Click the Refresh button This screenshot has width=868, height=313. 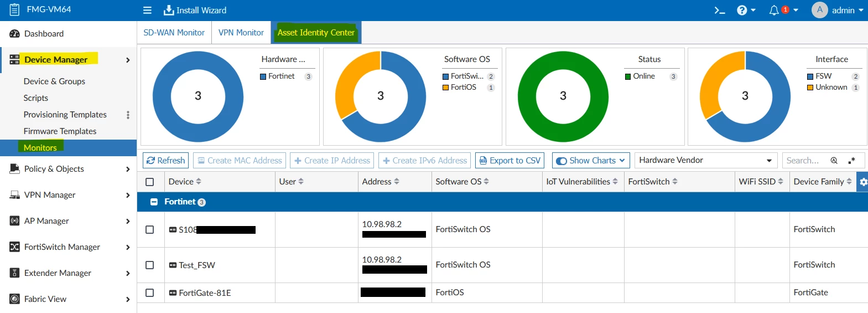pos(165,160)
